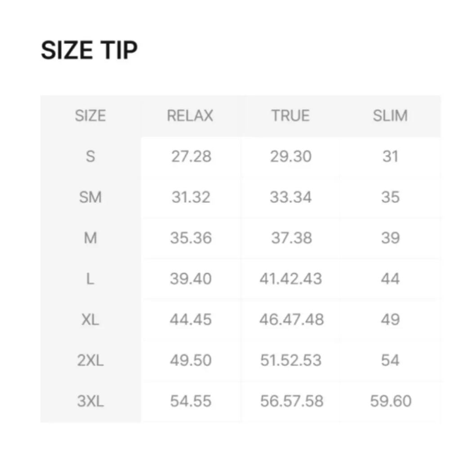Click the SIZE column header
Screen dimensions: 463x476
pyautogui.click(x=90, y=116)
